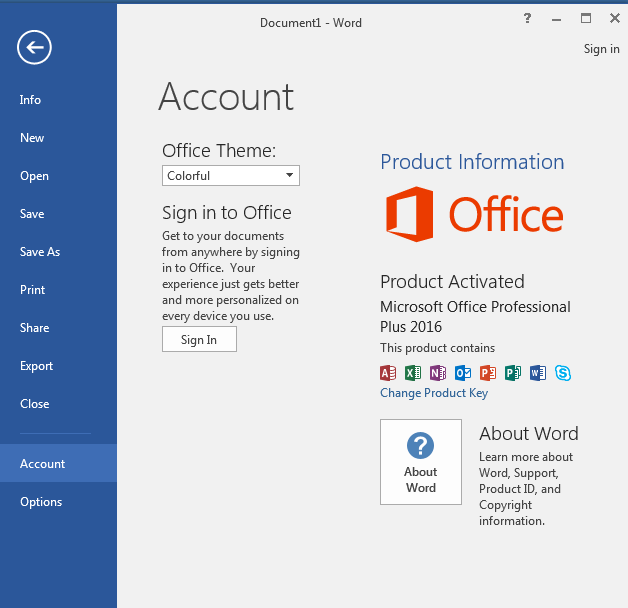The width and height of the screenshot is (628, 608).
Task: Click the About Word button
Action: click(x=421, y=462)
